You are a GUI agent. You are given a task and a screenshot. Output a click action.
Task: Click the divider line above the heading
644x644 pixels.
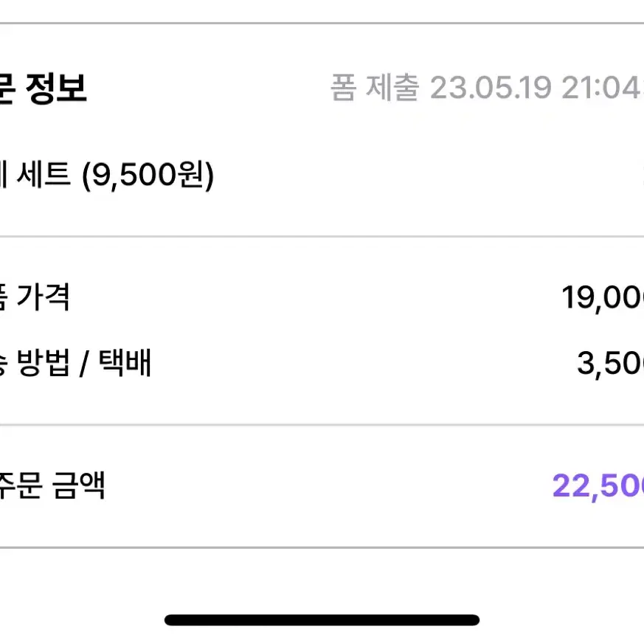pos(322,24)
